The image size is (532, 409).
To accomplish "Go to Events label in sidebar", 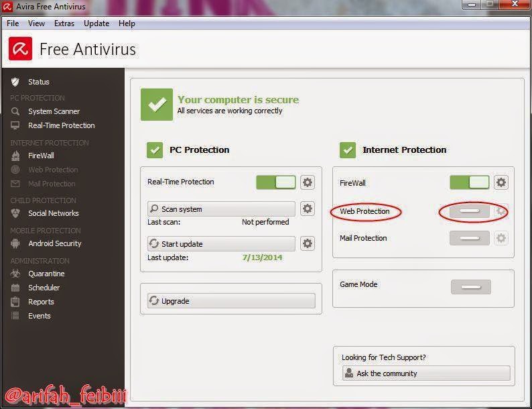I will click(40, 316).
